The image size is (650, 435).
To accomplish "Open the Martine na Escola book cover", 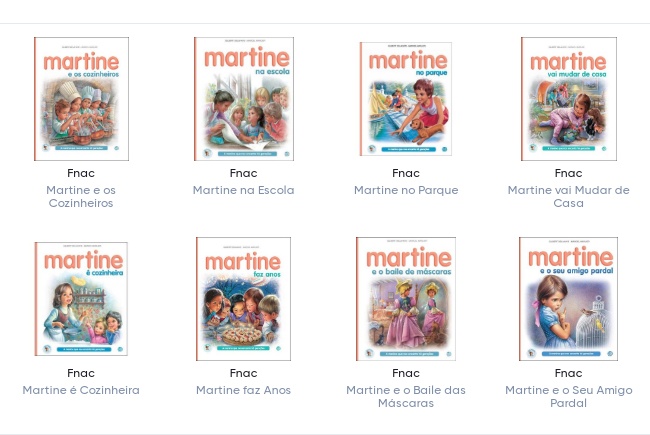I will 244,99.
